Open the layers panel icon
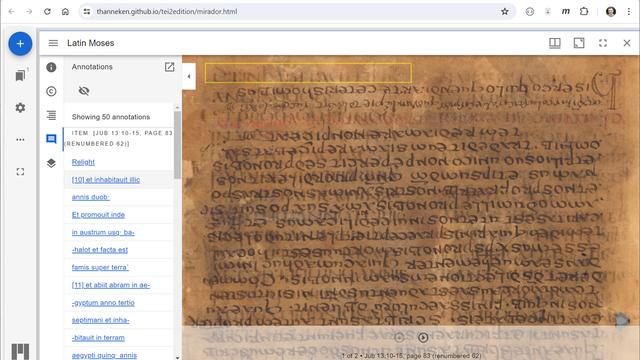Image resolution: width=640 pixels, height=360 pixels. [x=51, y=163]
